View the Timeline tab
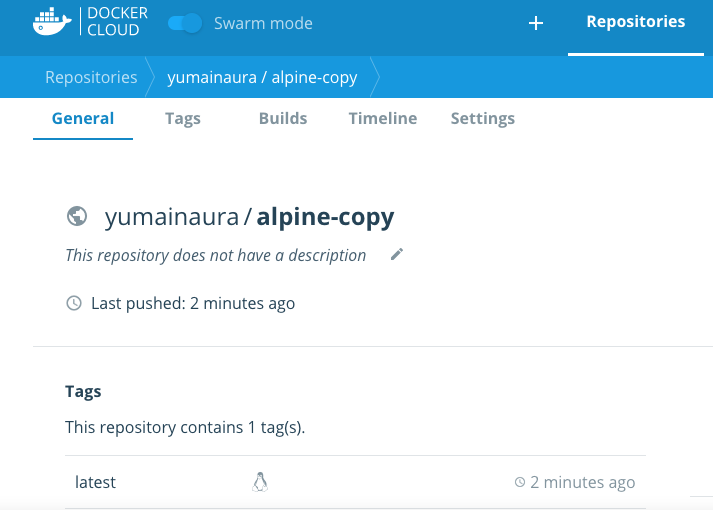The image size is (713, 510). 383,119
